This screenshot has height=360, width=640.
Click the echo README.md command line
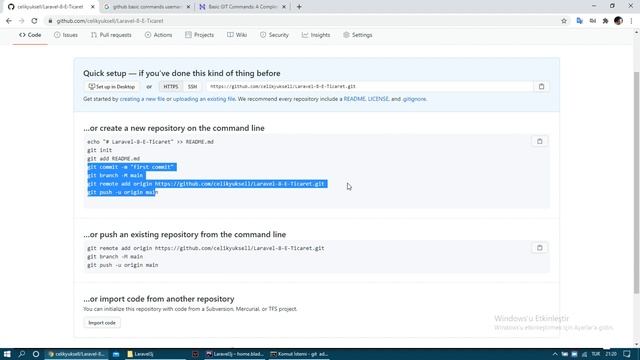(x=150, y=142)
